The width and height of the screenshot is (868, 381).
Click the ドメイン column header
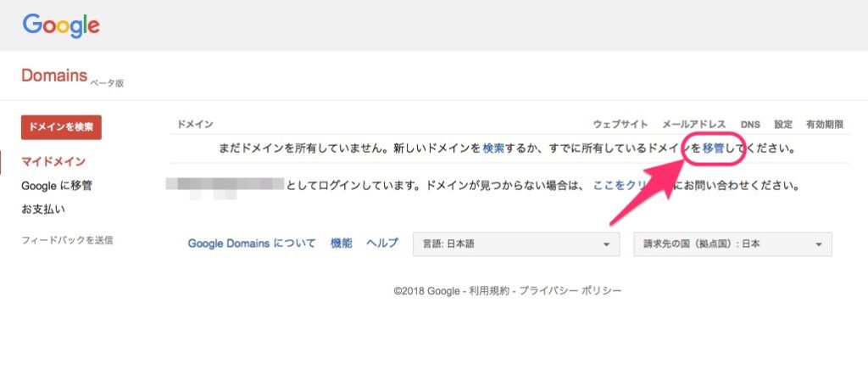click(x=195, y=125)
